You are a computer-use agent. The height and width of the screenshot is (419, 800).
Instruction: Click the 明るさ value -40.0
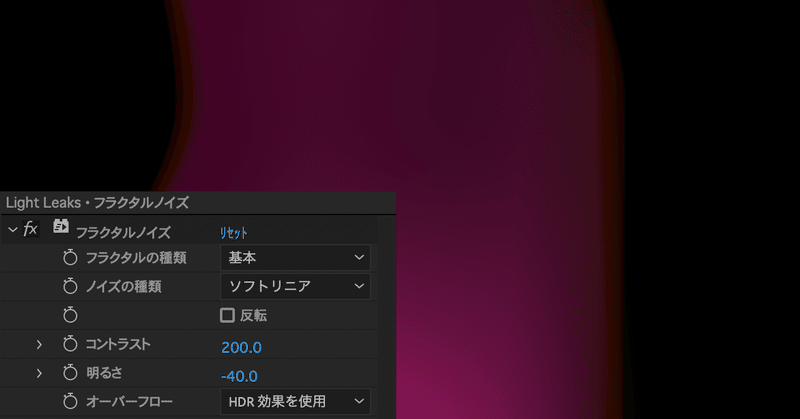[239, 377]
